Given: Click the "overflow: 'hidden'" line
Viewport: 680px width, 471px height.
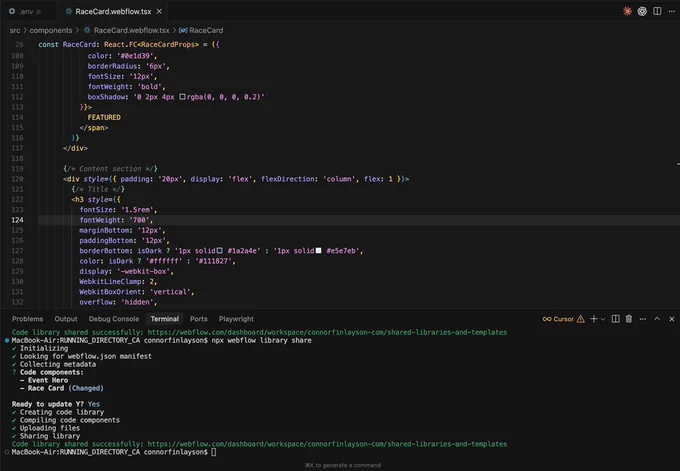Looking at the screenshot, I should [118, 302].
